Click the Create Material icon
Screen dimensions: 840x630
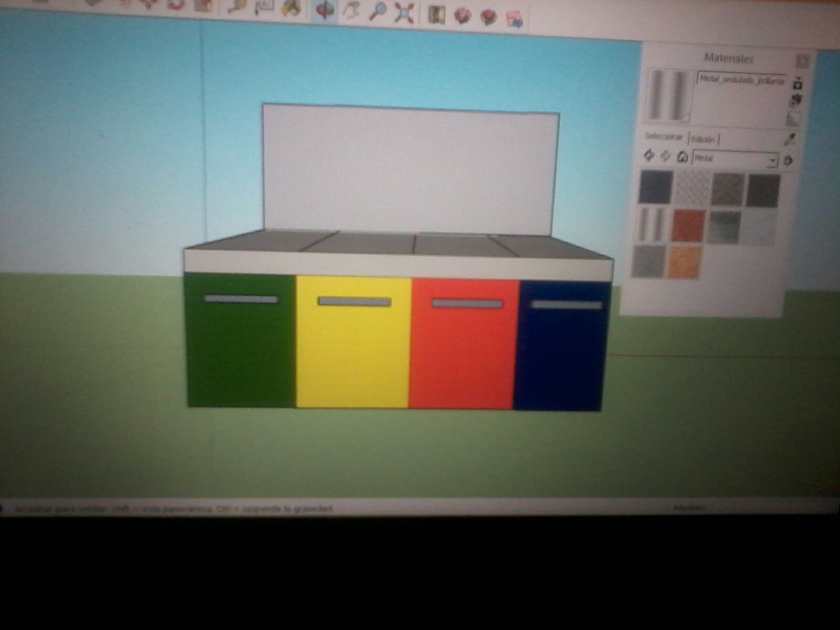796,100
